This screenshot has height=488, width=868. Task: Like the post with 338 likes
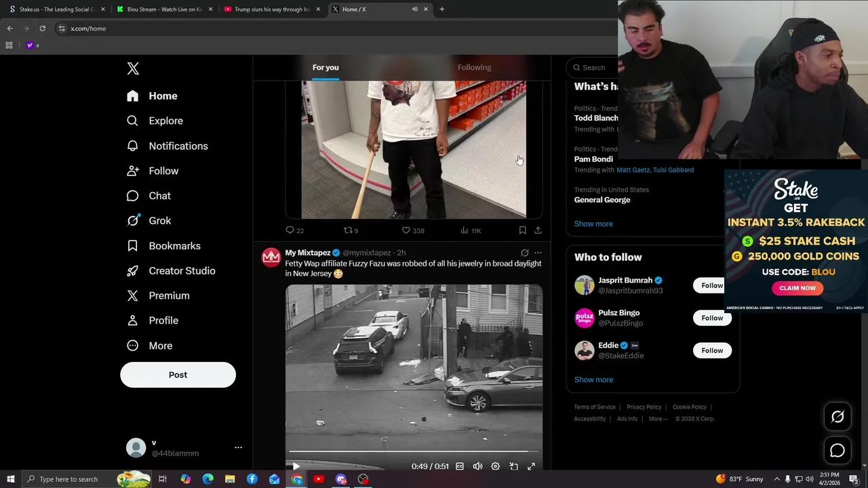tap(412, 230)
